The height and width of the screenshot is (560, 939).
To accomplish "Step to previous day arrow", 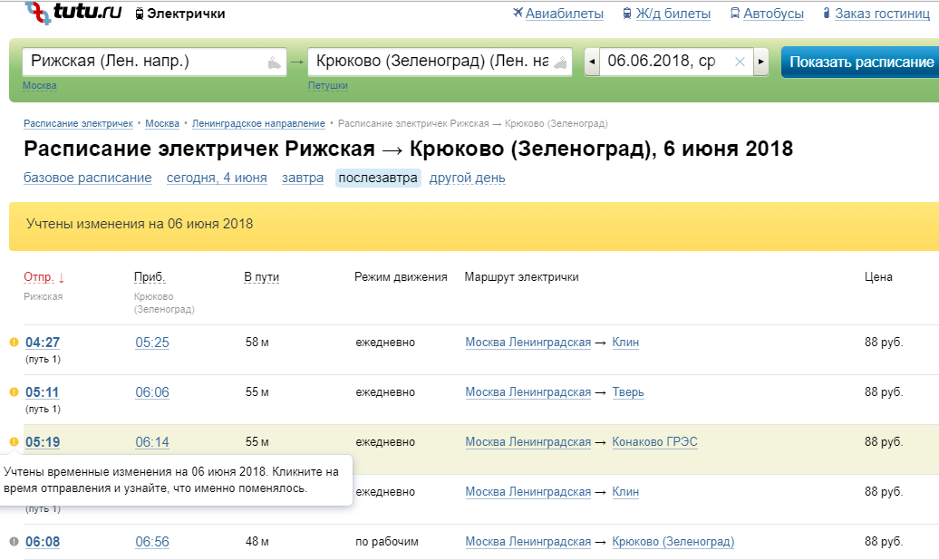I will coord(592,62).
